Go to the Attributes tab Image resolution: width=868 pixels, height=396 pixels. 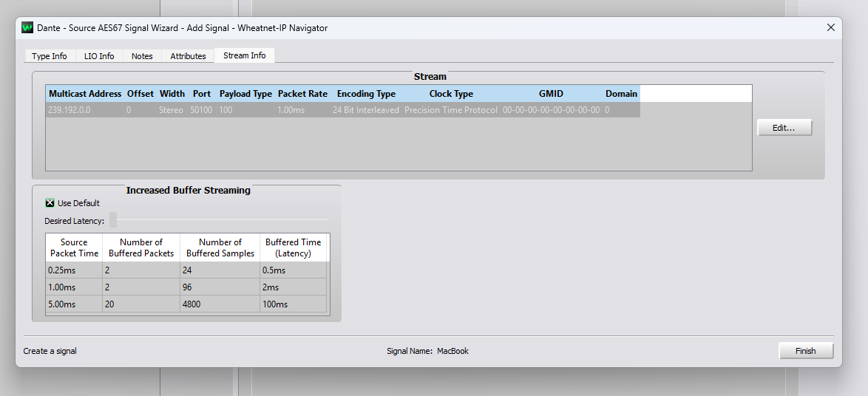188,56
